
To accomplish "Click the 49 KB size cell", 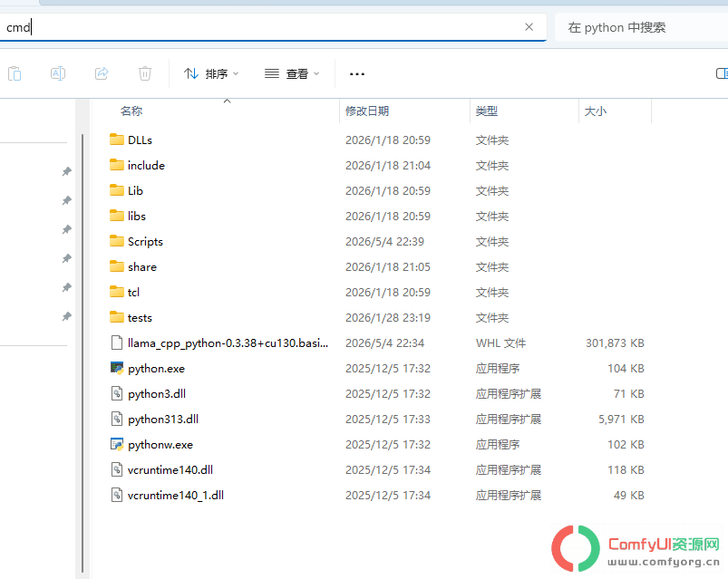I will pyautogui.click(x=628, y=496).
